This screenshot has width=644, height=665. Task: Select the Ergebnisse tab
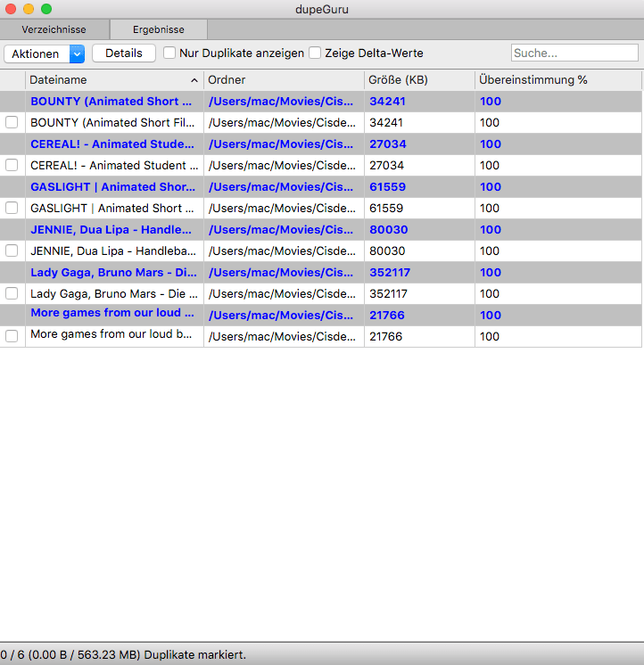point(159,29)
